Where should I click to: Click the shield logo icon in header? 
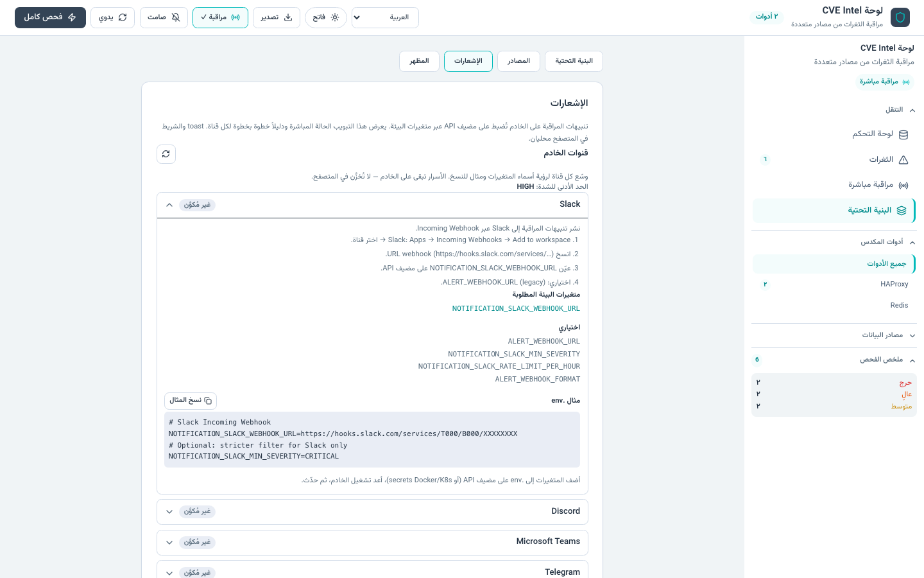[x=900, y=17]
